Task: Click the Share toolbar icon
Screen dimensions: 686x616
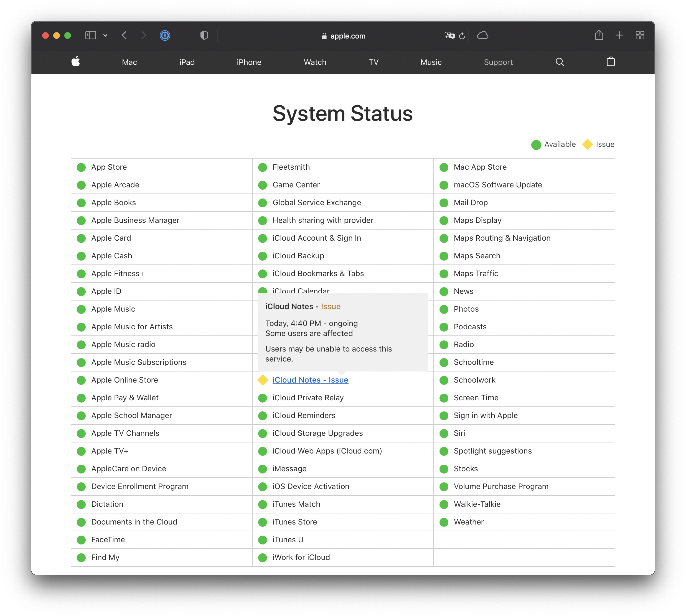Action: 599,35
